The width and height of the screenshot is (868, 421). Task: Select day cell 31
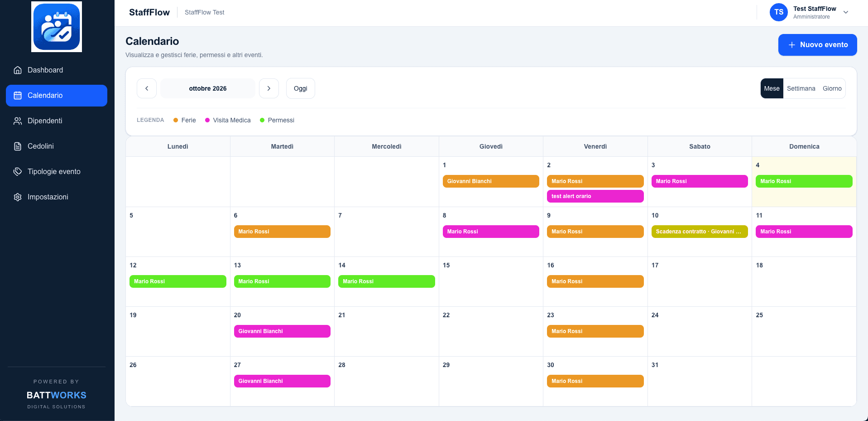point(700,381)
